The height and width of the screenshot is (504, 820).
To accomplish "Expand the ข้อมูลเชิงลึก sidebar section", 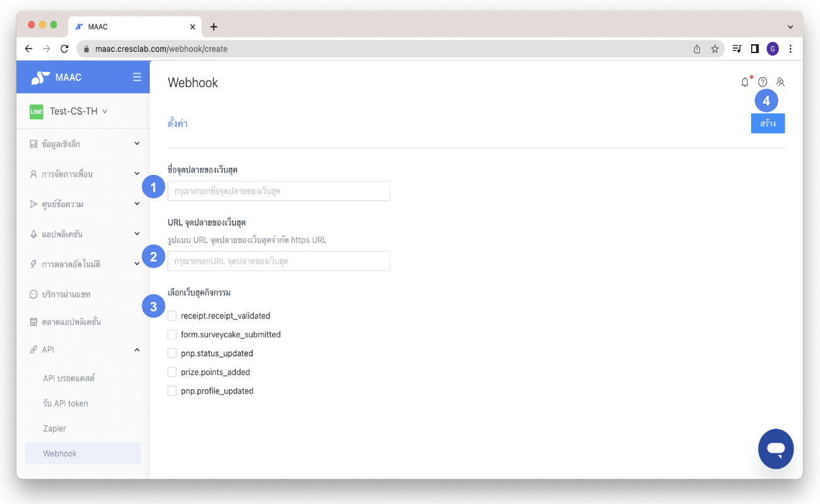I will pos(83,144).
